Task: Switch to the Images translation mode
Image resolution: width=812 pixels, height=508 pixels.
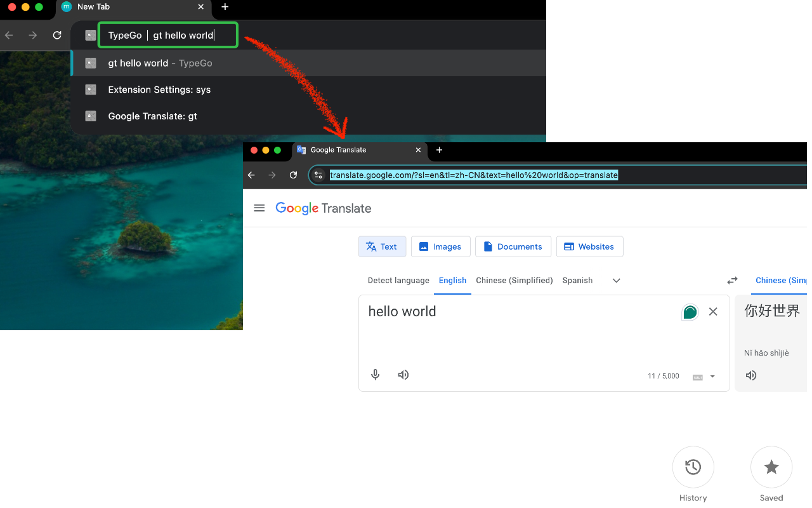Action: (x=441, y=247)
